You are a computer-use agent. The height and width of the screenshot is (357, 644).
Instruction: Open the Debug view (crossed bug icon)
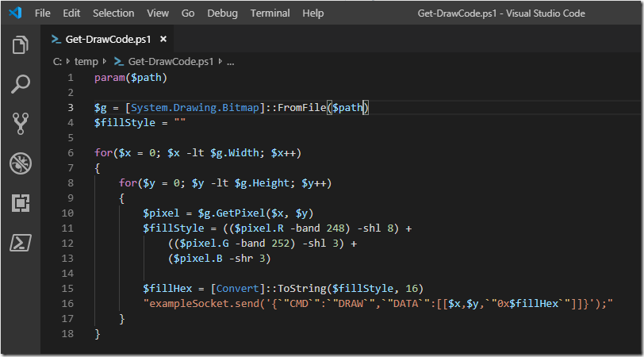tap(21, 163)
